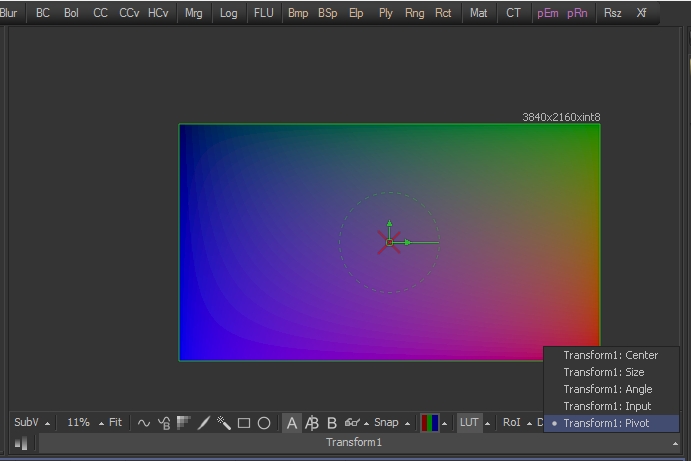691x461 pixels.
Task: Click the RGB color channel swatch
Action: pyautogui.click(x=430, y=423)
